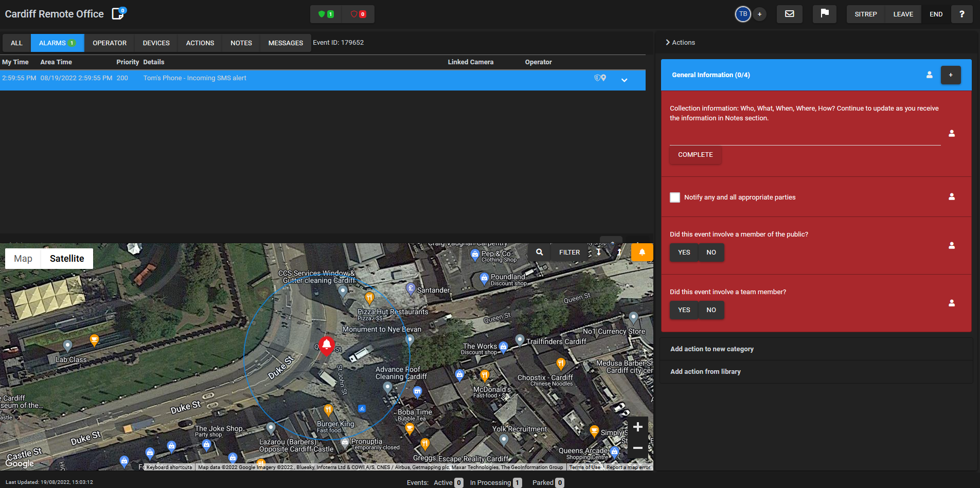Answer NO for member of the public
The width and height of the screenshot is (980, 488).
[x=711, y=252]
